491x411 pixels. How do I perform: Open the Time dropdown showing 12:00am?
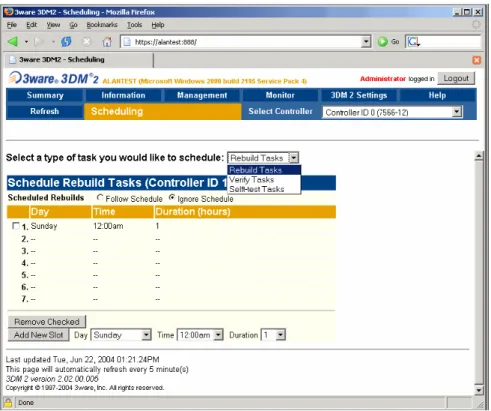click(200, 335)
